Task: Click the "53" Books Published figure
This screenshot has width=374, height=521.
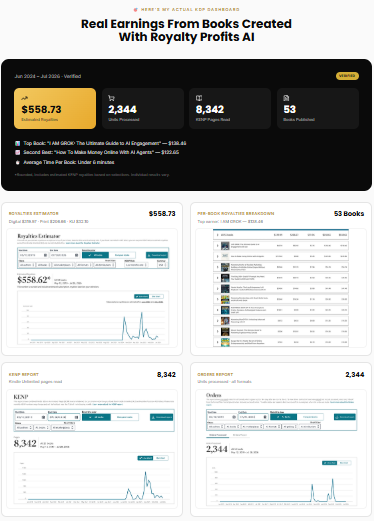Action: pyautogui.click(x=290, y=109)
